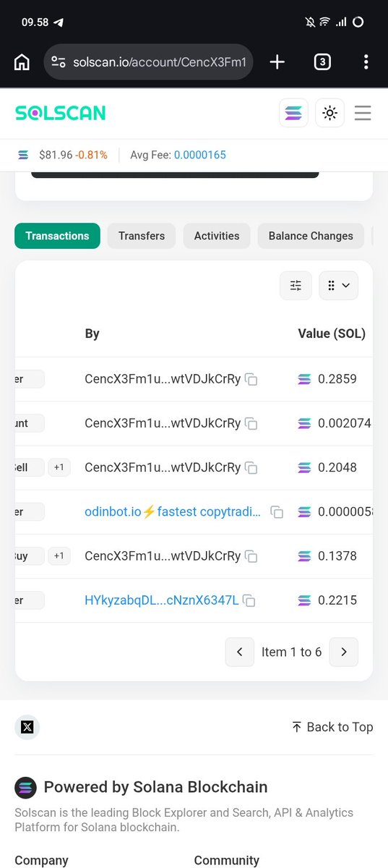The image size is (388, 868).
Task: Open the Balance Changes tab
Action: (311, 236)
